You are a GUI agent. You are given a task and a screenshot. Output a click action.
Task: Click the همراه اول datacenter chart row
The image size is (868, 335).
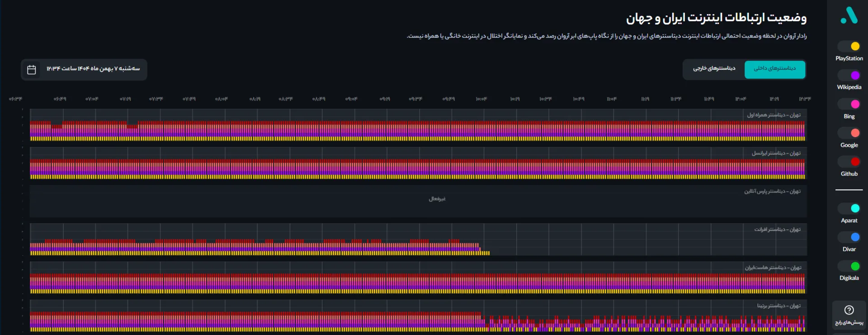pyautogui.click(x=418, y=129)
